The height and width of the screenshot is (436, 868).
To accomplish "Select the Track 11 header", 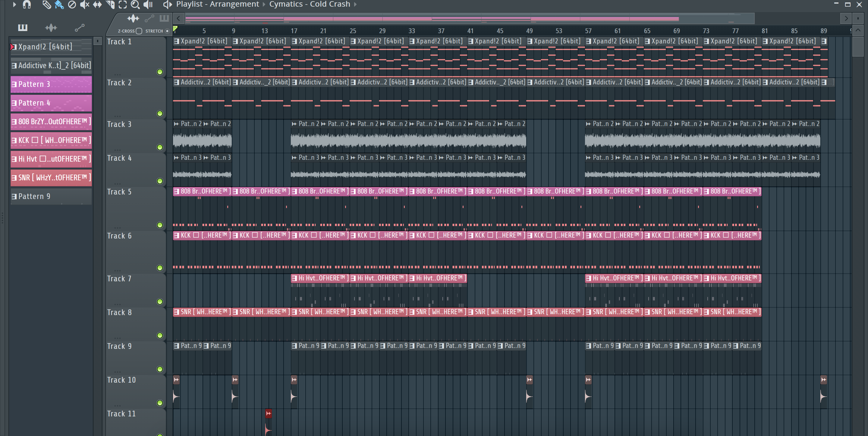I will (x=136, y=422).
